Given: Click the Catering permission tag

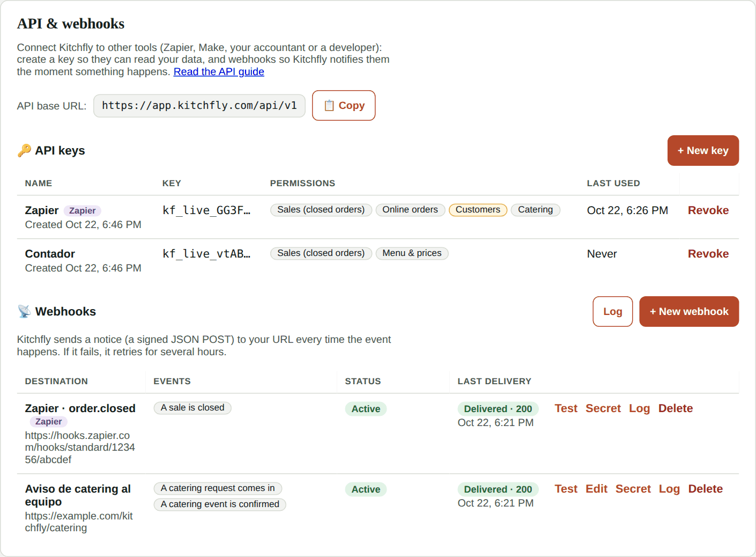Looking at the screenshot, I should click(x=535, y=210).
